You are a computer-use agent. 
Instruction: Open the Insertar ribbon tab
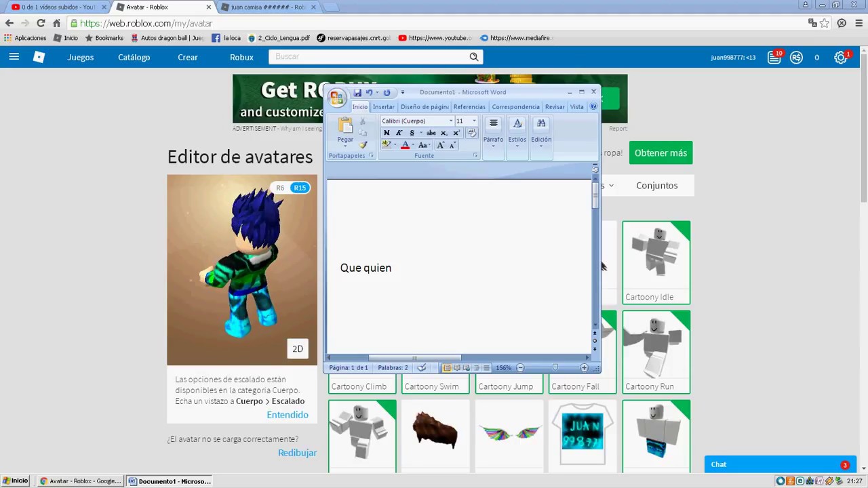[x=383, y=107]
